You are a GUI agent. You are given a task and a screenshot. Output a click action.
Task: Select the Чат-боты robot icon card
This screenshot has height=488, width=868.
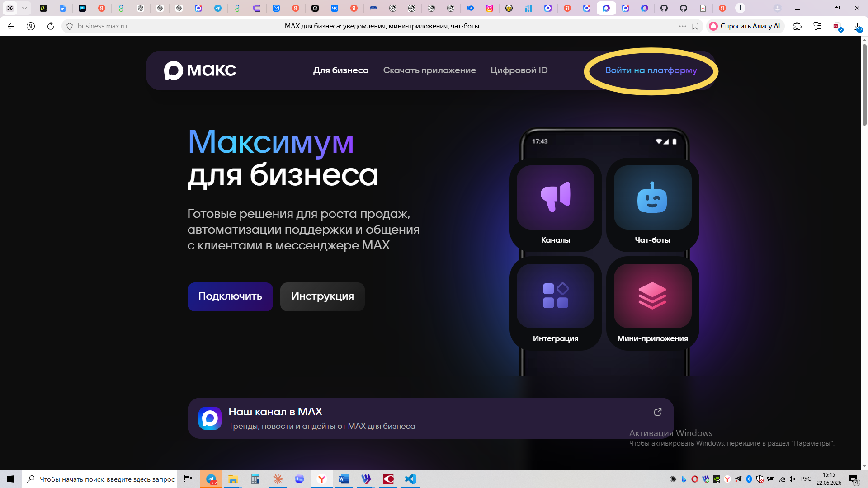(x=652, y=205)
